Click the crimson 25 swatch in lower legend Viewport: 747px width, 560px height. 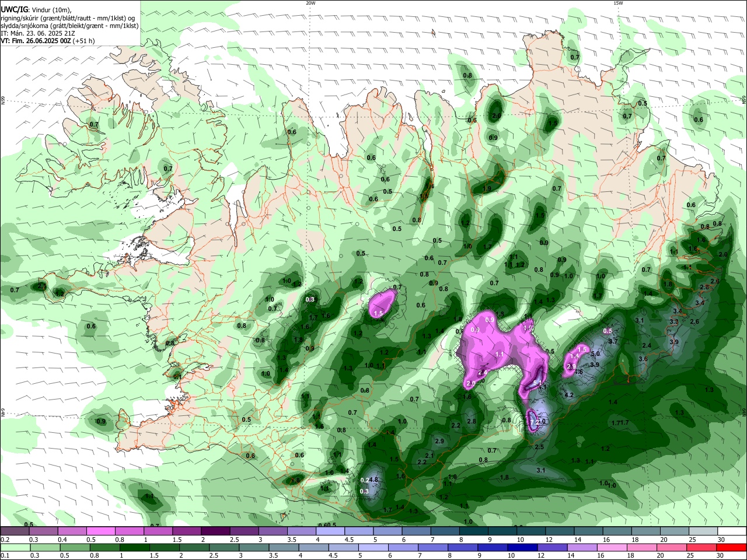[702, 548]
